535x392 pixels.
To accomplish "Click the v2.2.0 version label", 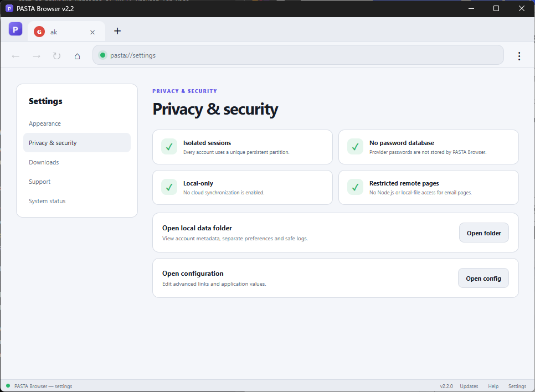I will 446,386.
